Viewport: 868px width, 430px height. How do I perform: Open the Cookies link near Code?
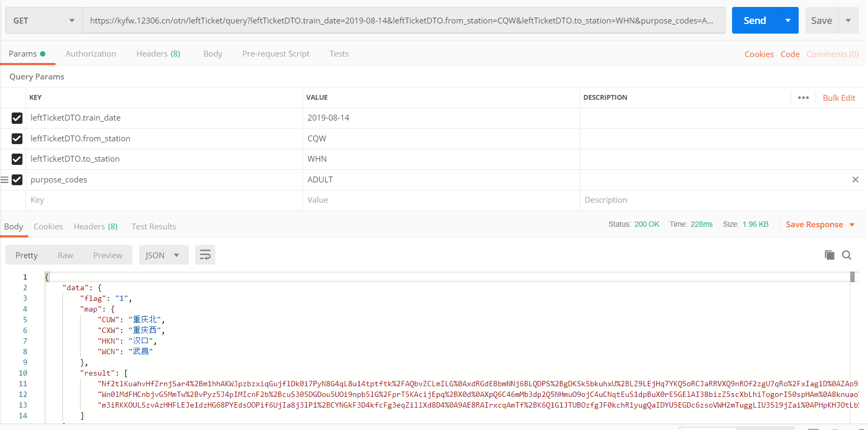[x=759, y=54]
